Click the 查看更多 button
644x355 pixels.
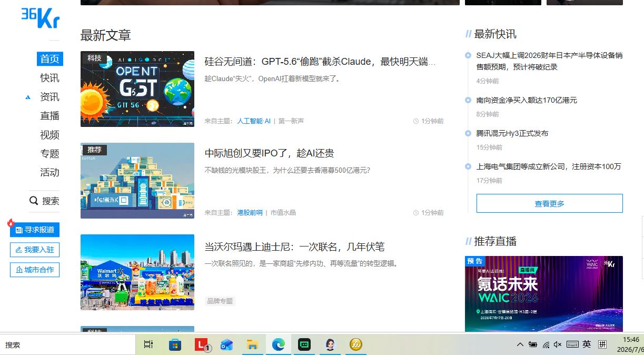point(549,203)
